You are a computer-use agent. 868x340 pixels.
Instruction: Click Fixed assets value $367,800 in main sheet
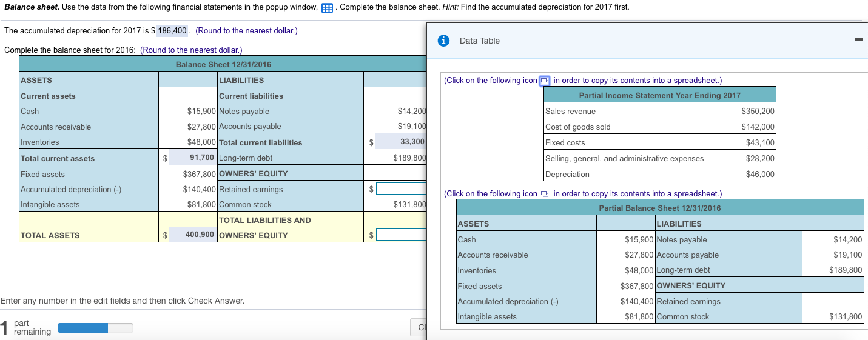(200, 173)
